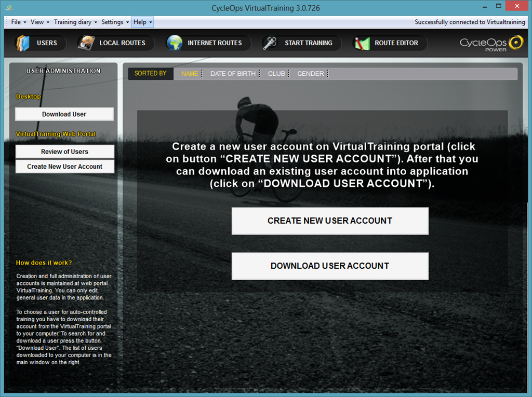The height and width of the screenshot is (397, 532).
Task: Expand the Training diary menu
Action: point(75,22)
